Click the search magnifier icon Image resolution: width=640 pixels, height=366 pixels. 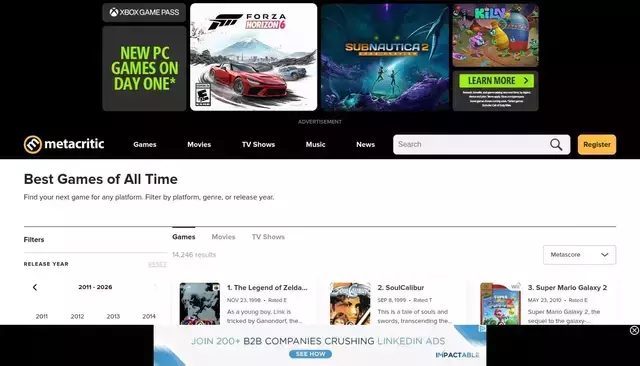[x=556, y=144]
